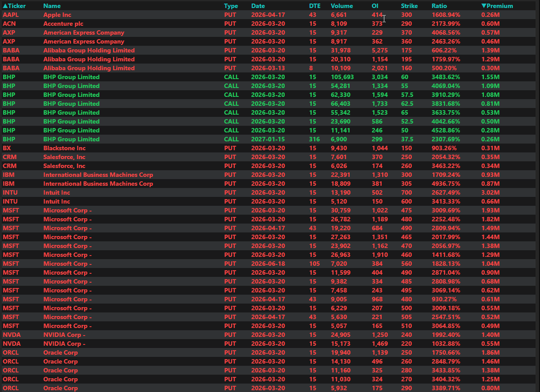Select the expiry date 2026-06-18
540x392 pixels.
268,264
